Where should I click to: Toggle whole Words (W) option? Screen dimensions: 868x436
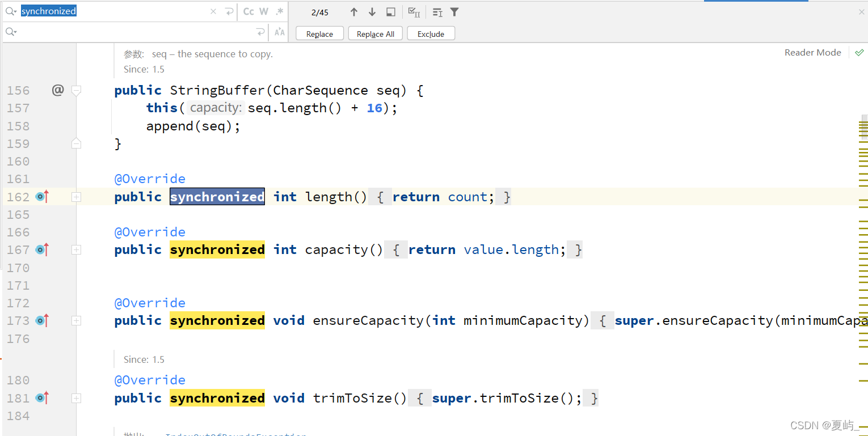[264, 11]
